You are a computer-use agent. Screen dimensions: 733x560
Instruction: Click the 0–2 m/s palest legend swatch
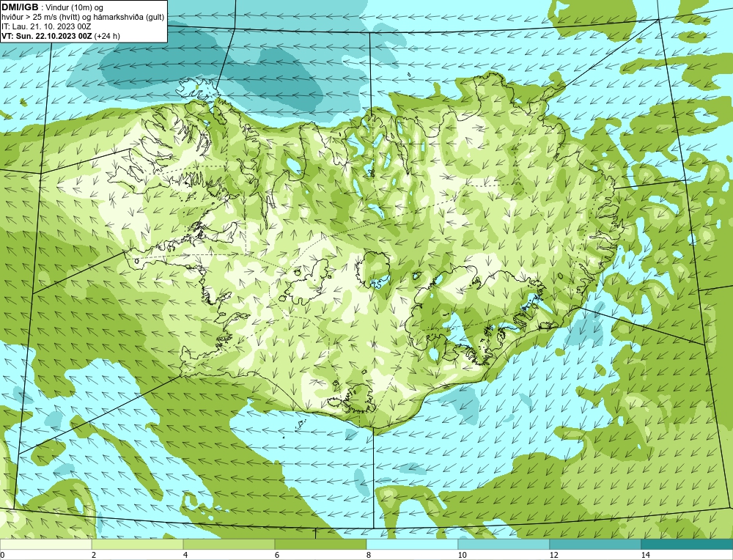[45, 544]
